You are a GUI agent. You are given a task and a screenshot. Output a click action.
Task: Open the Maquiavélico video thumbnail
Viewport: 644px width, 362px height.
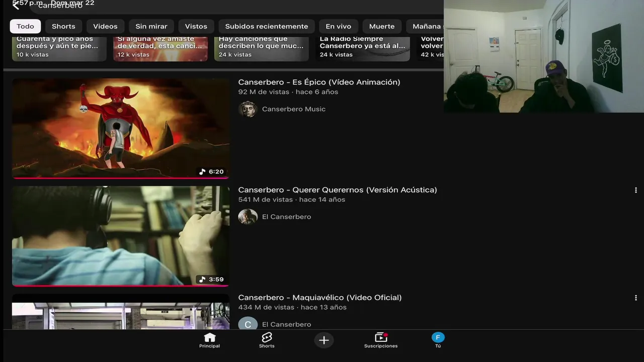pos(121,312)
